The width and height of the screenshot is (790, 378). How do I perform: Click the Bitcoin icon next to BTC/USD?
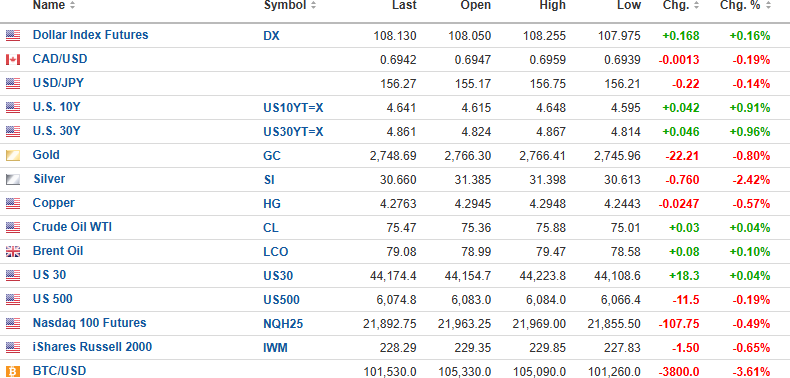[13, 372]
